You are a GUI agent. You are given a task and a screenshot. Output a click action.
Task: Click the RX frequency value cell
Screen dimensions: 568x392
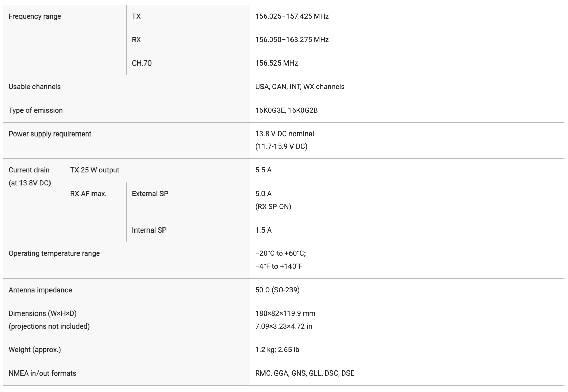point(407,40)
